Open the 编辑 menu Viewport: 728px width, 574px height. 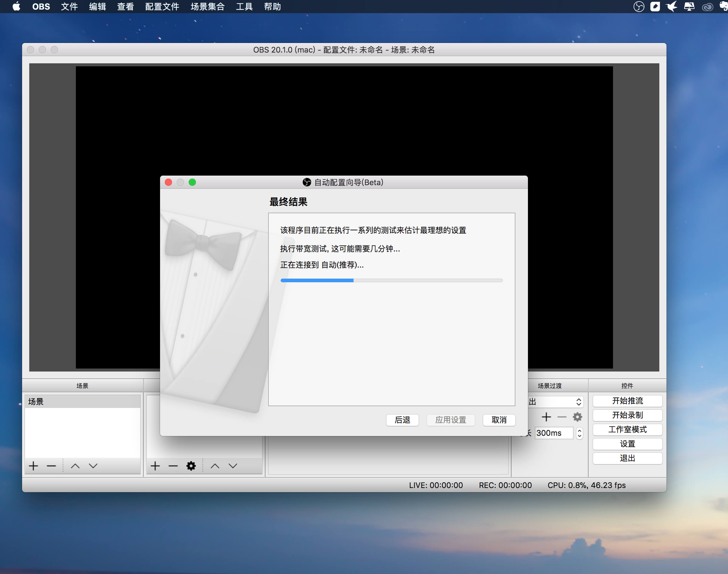[97, 6]
